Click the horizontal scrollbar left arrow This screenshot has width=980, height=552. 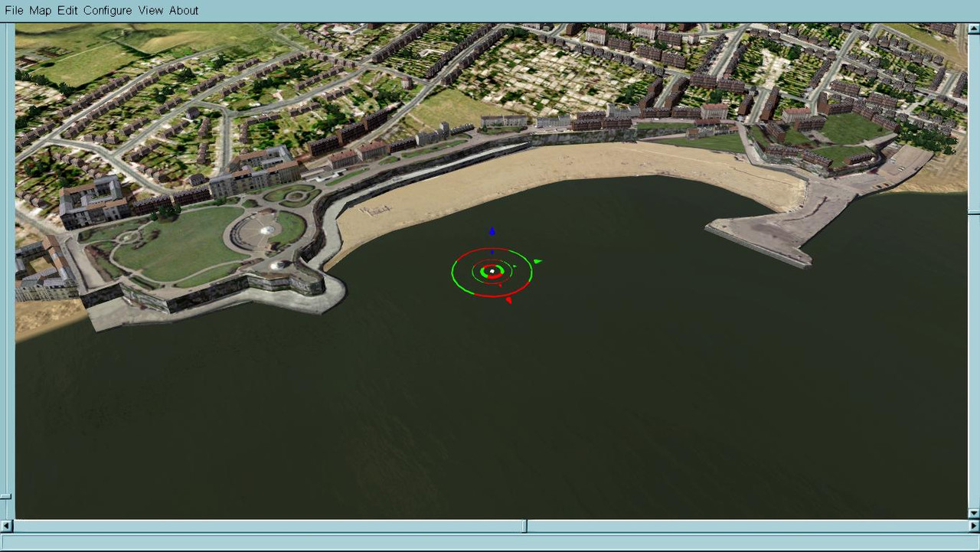coord(7,526)
